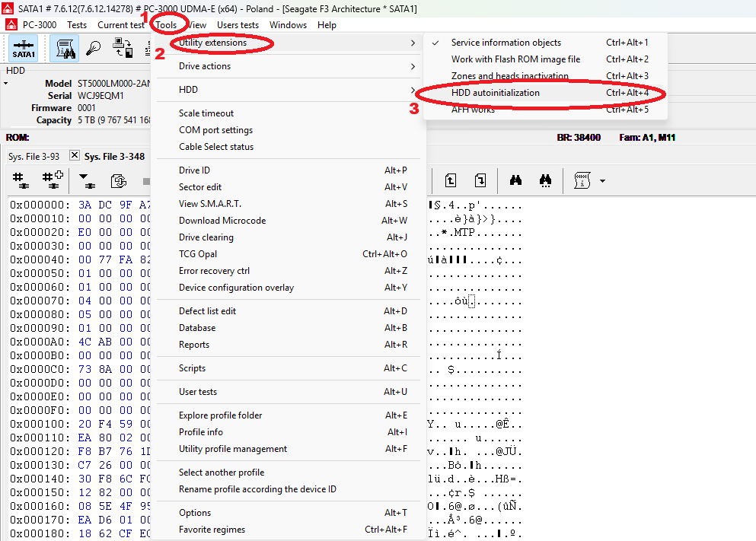The height and width of the screenshot is (541, 756).
Task: Close the Sys. File 3-93 tab
Action: pos(75,155)
